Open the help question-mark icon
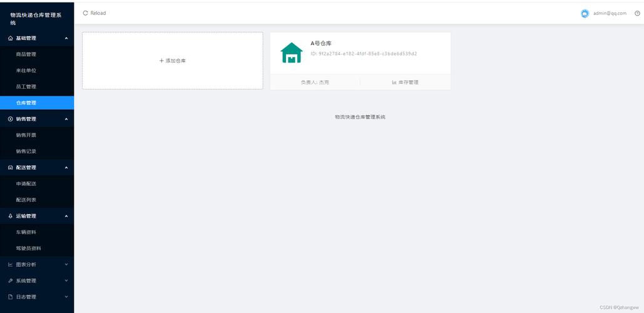Screen dimensions: 644x313 [x=637, y=13]
